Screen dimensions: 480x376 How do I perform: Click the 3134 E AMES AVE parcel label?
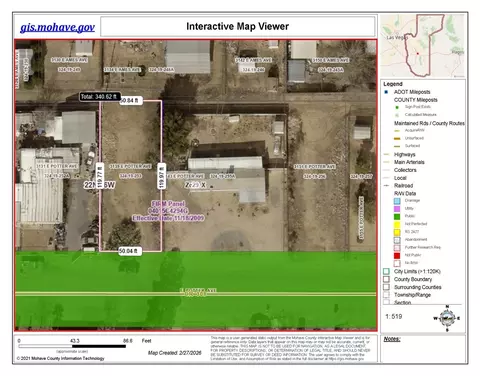123,69
